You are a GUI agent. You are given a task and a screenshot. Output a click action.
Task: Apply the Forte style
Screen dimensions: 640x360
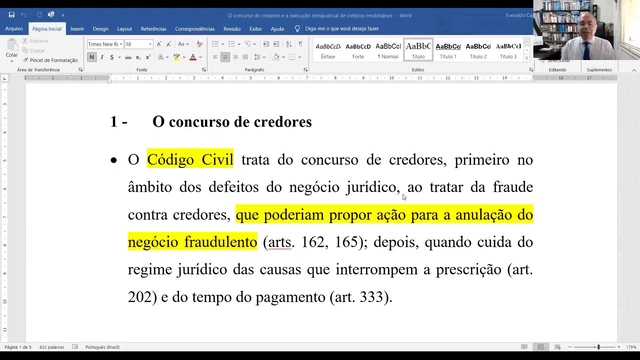pos(358,50)
